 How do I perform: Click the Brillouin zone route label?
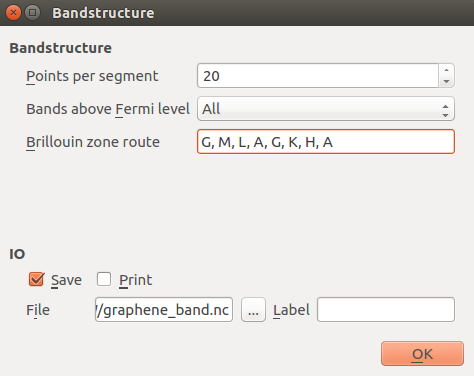click(x=93, y=142)
